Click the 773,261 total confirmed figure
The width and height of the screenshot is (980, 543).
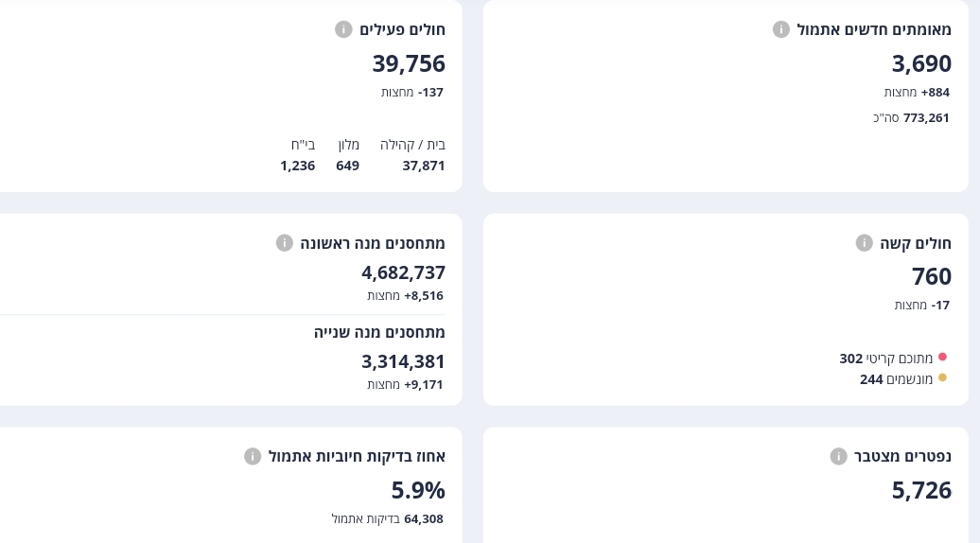(926, 118)
